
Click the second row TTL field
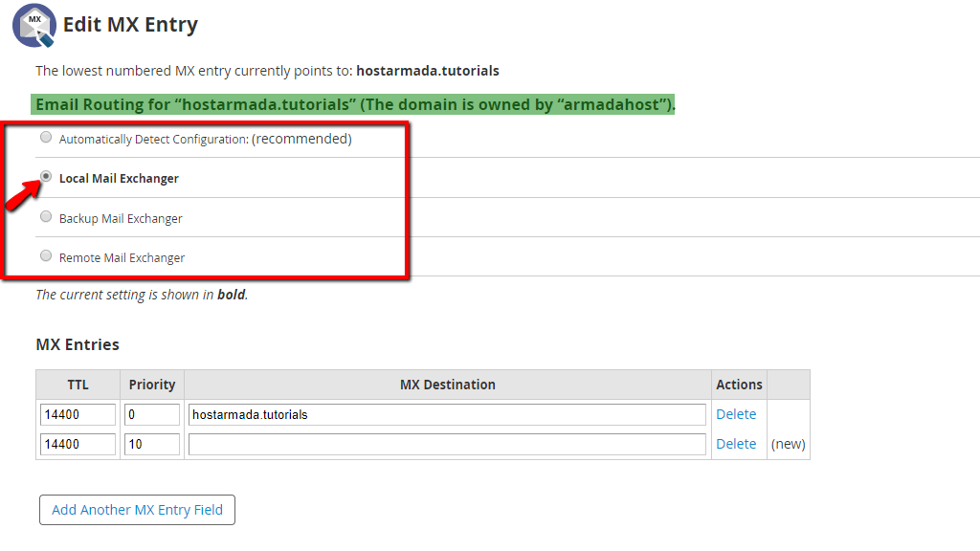[77, 443]
